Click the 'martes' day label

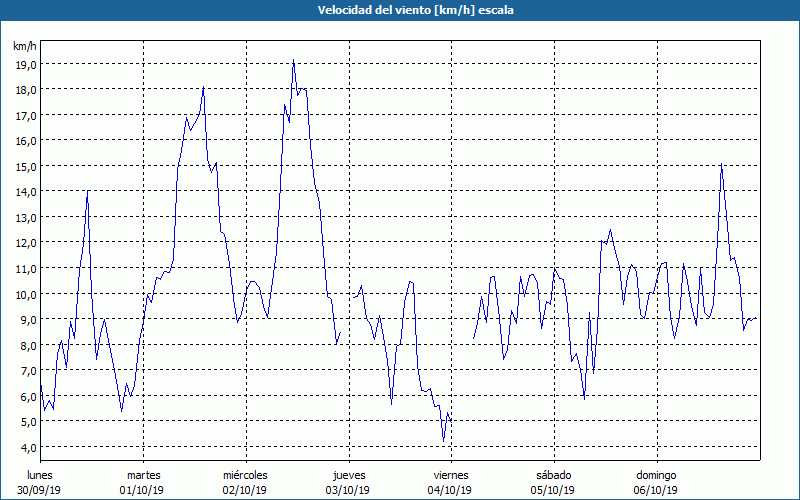(x=144, y=475)
